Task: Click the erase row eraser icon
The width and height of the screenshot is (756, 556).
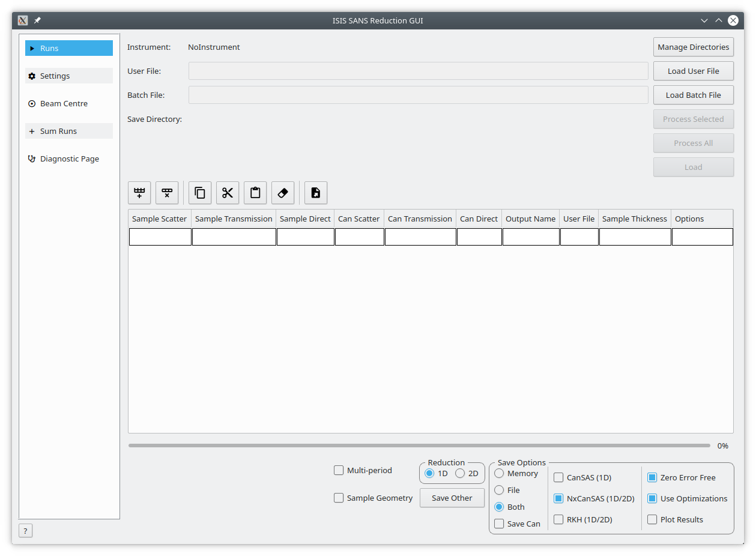Action: (x=282, y=193)
